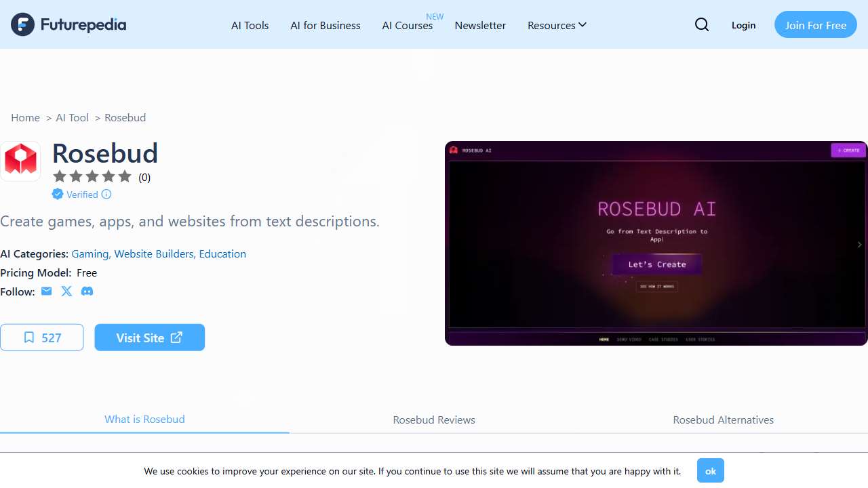Click the Rosebud app logo

(20, 161)
